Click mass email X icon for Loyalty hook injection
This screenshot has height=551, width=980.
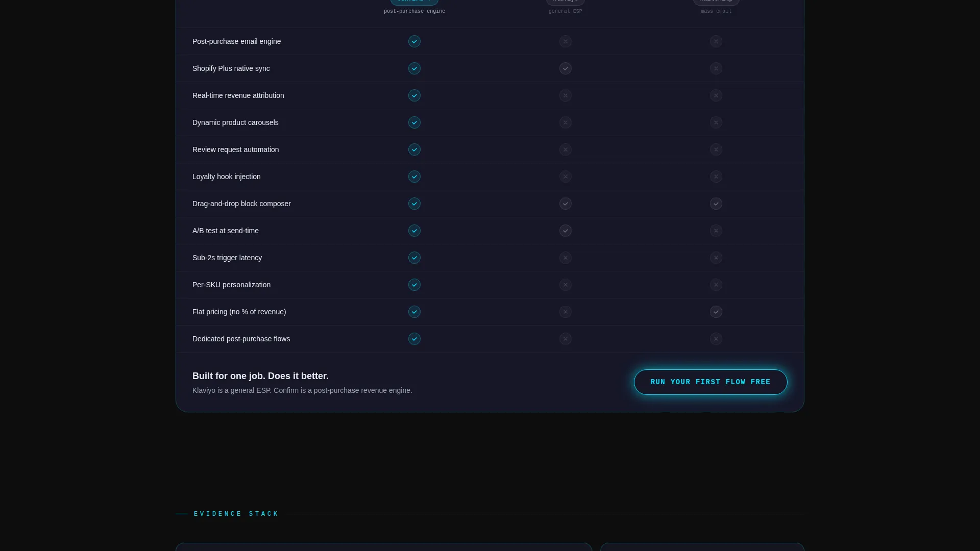(x=716, y=177)
